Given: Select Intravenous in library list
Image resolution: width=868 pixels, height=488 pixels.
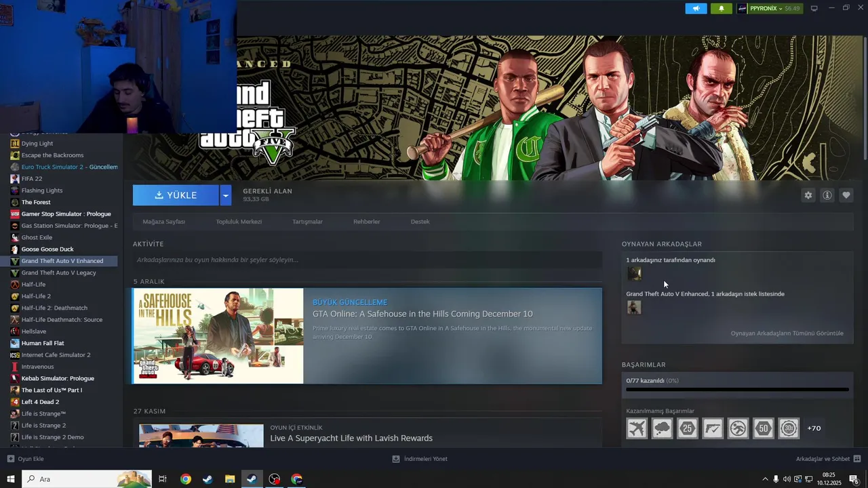Looking at the screenshot, I should pyautogui.click(x=37, y=367).
